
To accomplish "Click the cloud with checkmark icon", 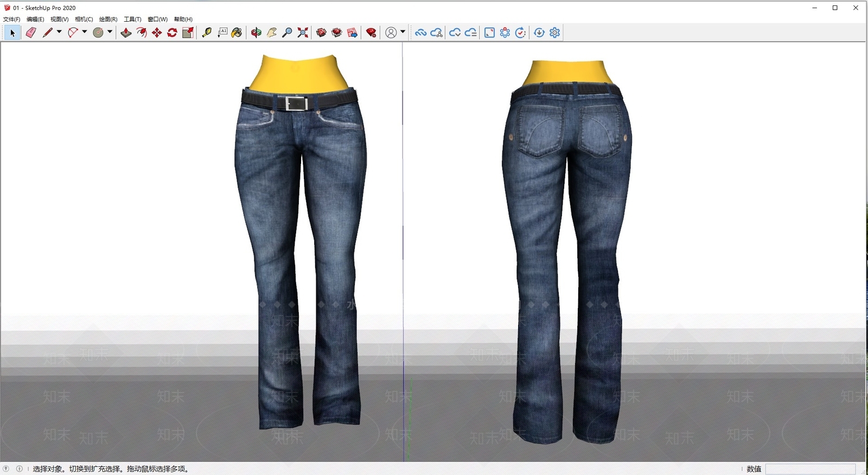I will click(x=455, y=33).
